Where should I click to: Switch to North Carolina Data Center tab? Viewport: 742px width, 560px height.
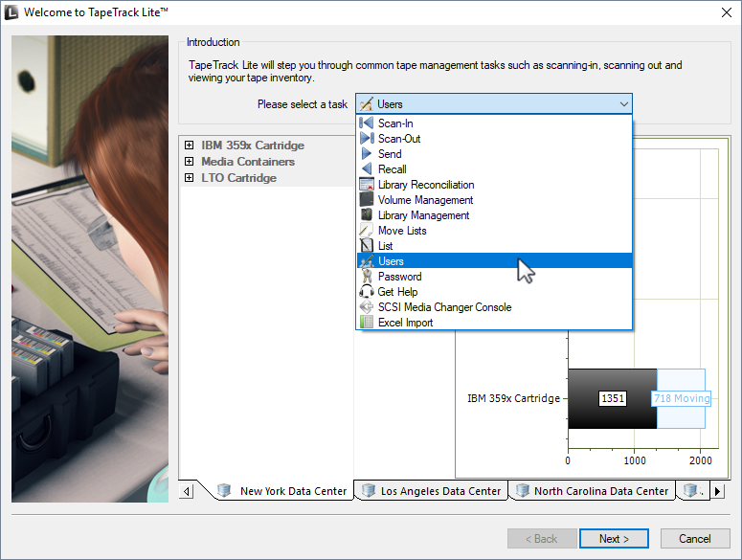(592, 490)
